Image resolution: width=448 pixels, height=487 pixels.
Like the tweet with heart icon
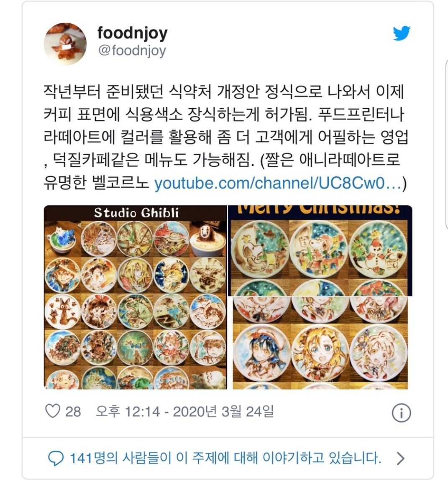(53, 411)
